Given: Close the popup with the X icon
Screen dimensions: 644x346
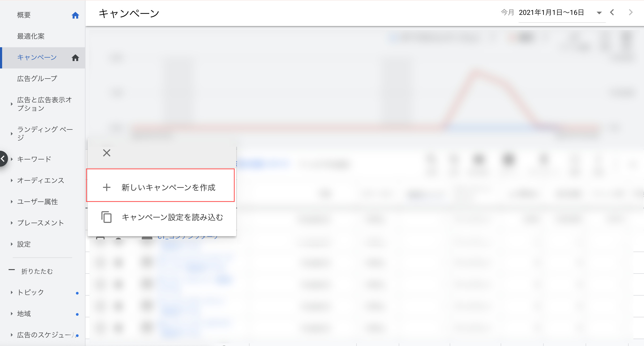Looking at the screenshot, I should click(x=107, y=153).
